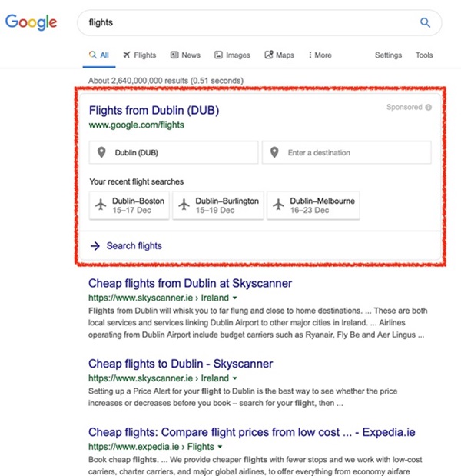Viewport: 461px width, 476px height.
Task: Switch to the Flights tab
Action: click(139, 55)
